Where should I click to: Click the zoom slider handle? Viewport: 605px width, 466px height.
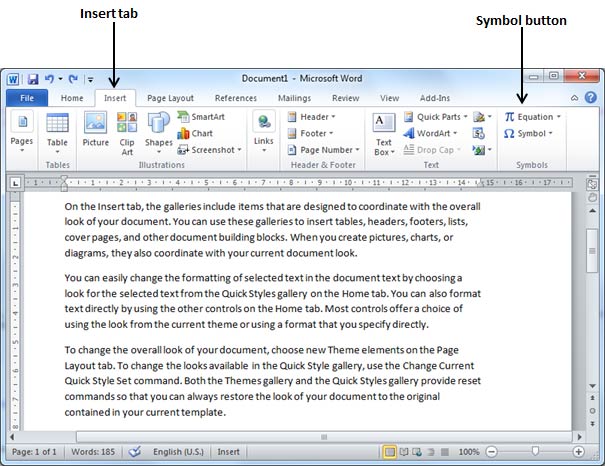(x=535, y=451)
